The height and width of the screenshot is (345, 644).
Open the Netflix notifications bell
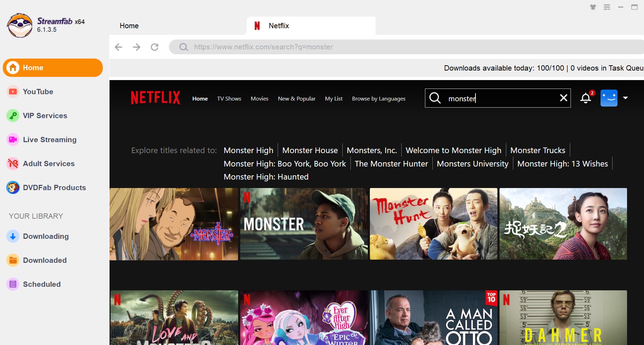(586, 98)
